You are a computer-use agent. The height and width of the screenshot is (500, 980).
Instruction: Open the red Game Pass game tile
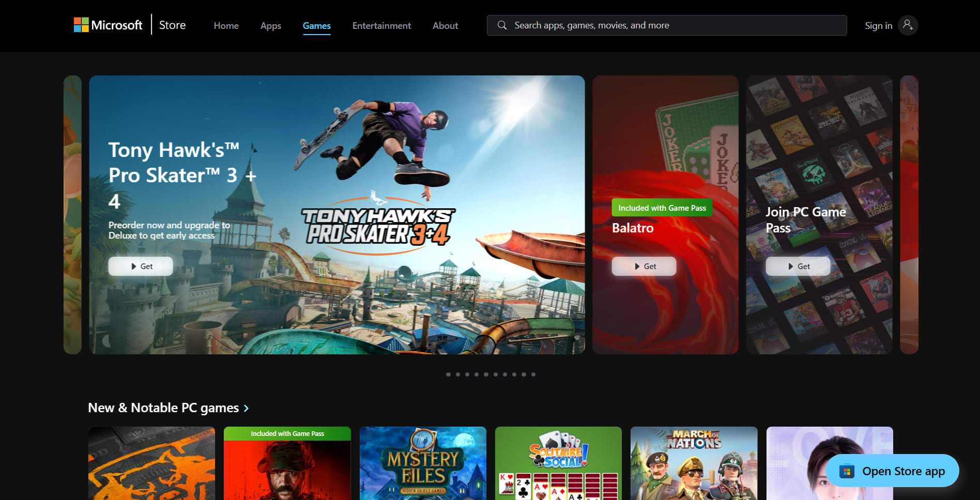tap(287, 463)
